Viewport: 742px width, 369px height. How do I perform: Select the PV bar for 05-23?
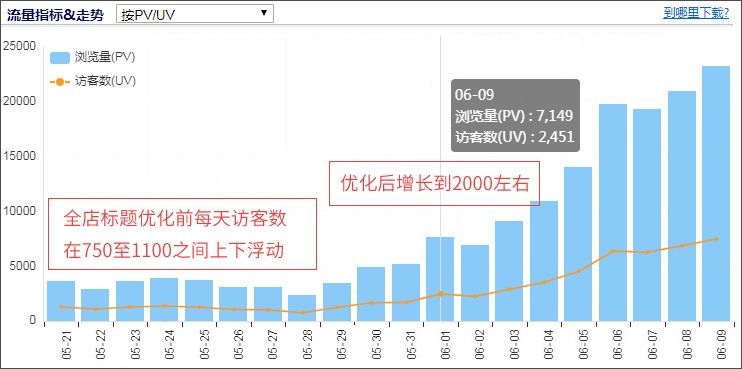pos(130,301)
